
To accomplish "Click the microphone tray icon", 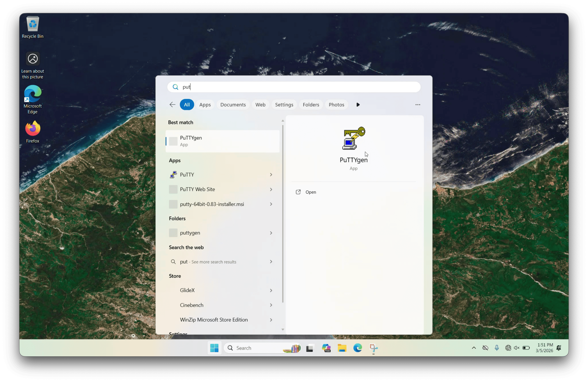I will 497,348.
